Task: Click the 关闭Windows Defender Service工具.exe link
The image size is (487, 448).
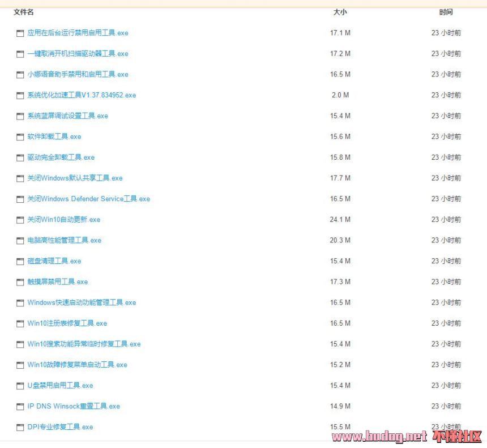Action: [88, 199]
